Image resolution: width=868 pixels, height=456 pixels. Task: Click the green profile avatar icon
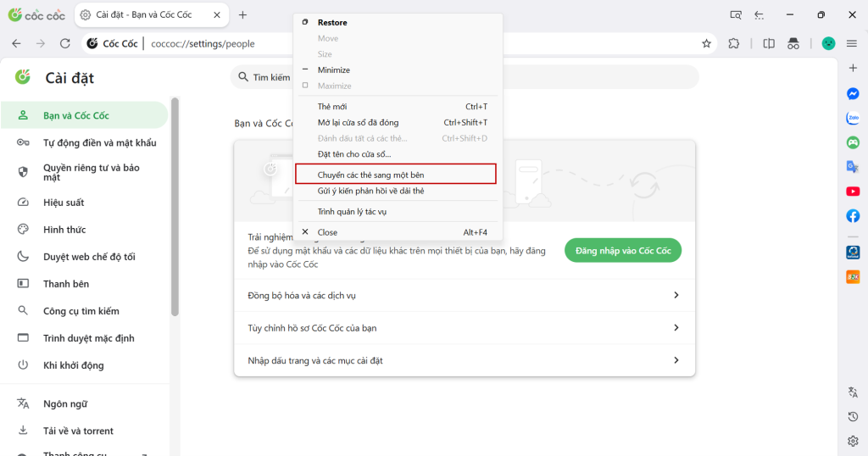(x=828, y=44)
